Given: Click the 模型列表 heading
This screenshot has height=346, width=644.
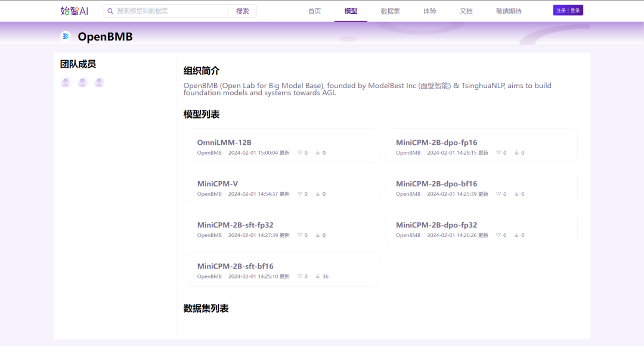Looking at the screenshot, I should click(x=202, y=114).
